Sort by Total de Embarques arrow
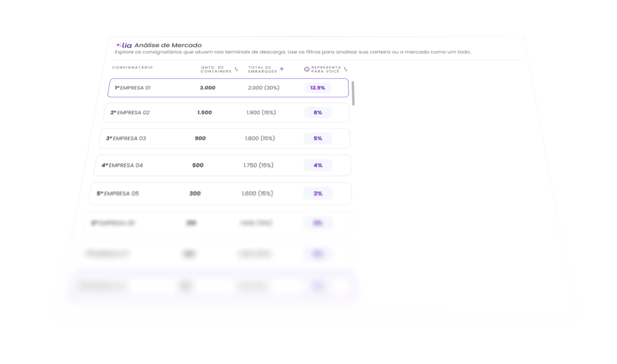The image size is (617, 364). pos(282,69)
